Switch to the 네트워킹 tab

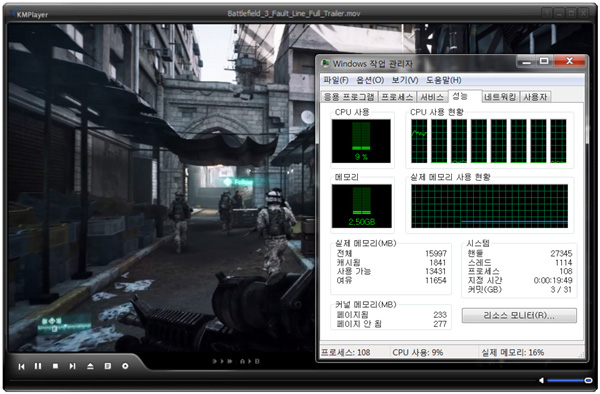point(499,97)
